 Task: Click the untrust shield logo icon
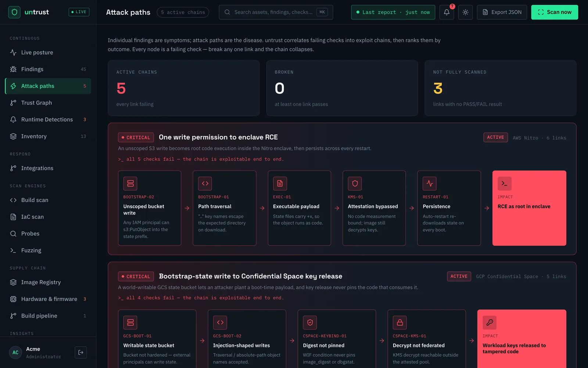click(14, 12)
